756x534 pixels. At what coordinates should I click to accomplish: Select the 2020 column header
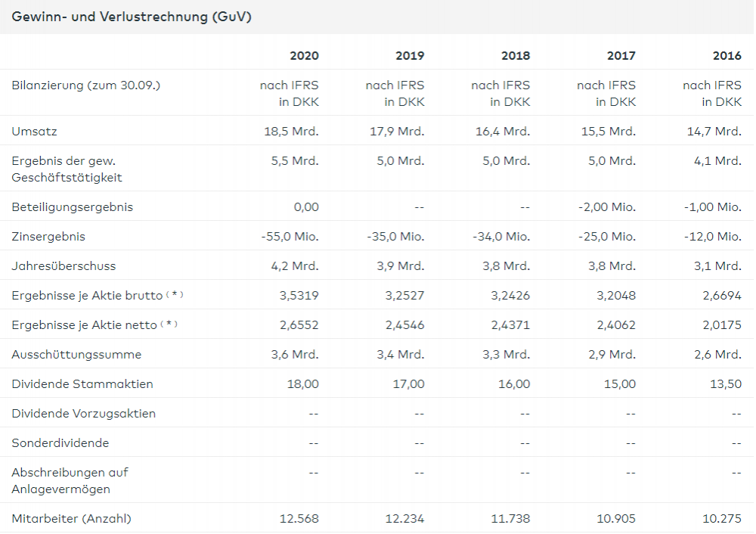point(304,55)
